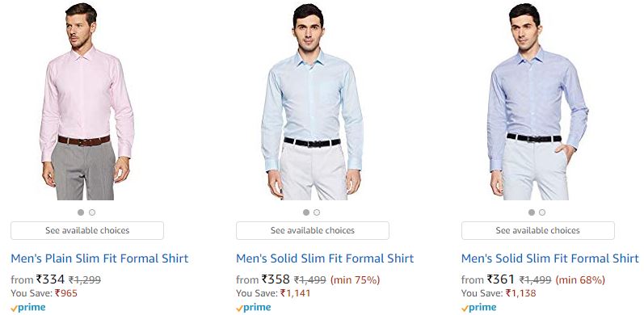The height and width of the screenshot is (315, 644).
Task: Select second image dot under pink shirt
Action: 92,212
